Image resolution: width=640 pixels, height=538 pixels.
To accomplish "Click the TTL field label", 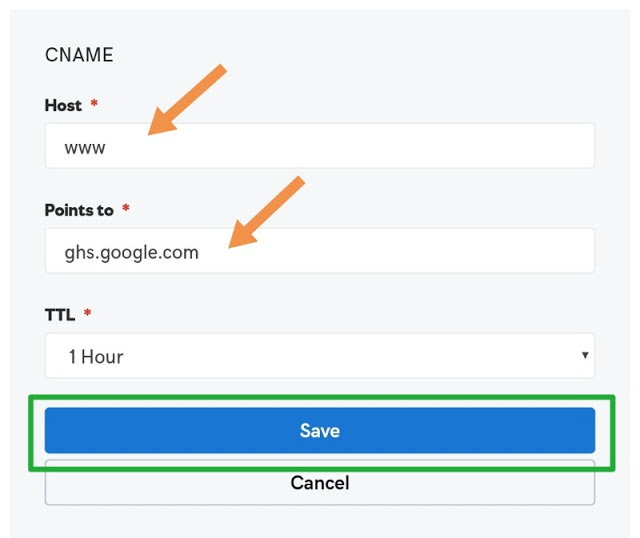I will click(x=59, y=314).
